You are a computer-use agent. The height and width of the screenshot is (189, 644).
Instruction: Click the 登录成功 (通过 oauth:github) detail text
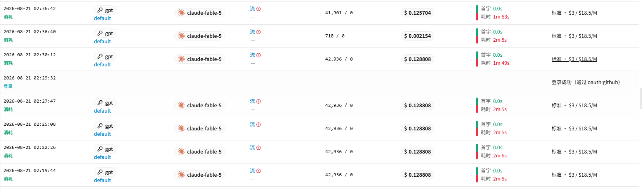(586, 82)
